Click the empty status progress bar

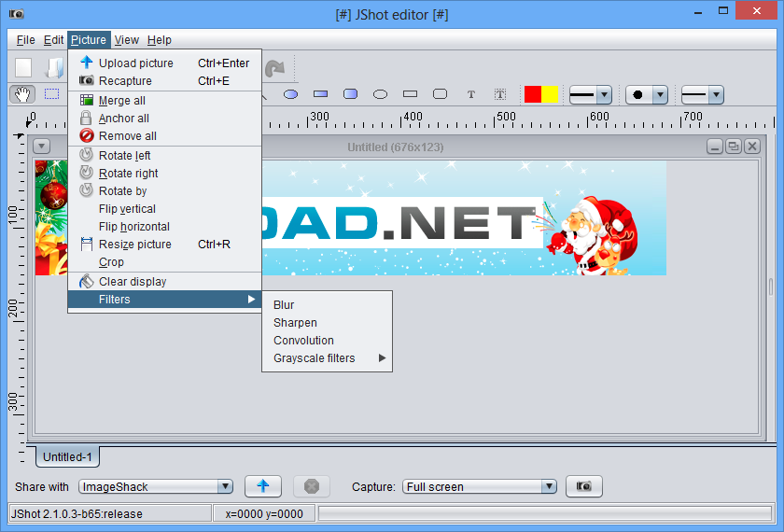tap(545, 513)
